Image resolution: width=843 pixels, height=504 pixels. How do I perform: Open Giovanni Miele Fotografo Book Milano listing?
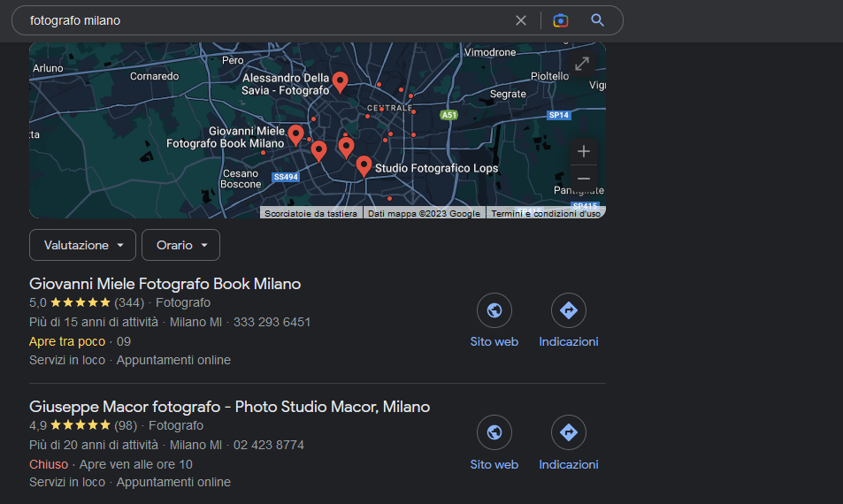165,284
